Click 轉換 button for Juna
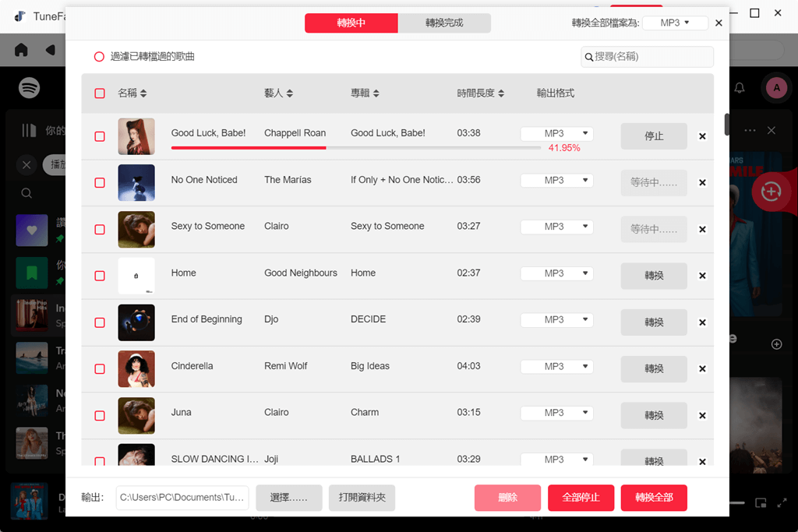The width and height of the screenshot is (798, 532). click(x=654, y=415)
